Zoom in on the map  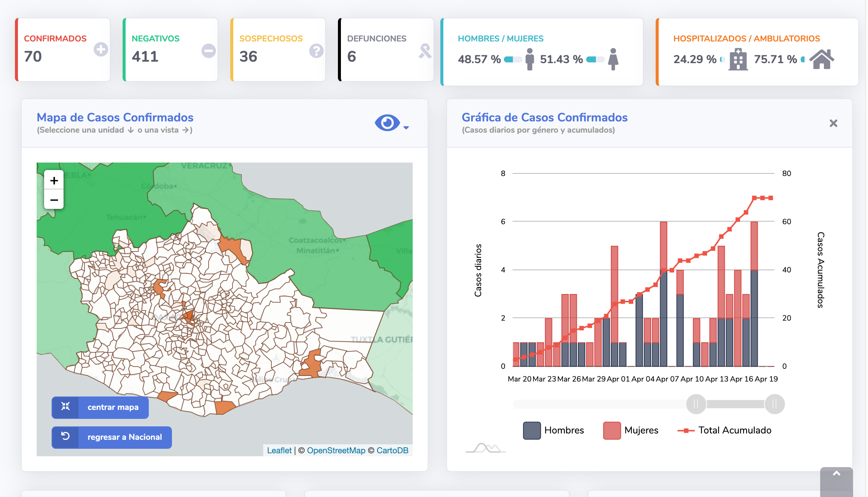[x=54, y=181]
